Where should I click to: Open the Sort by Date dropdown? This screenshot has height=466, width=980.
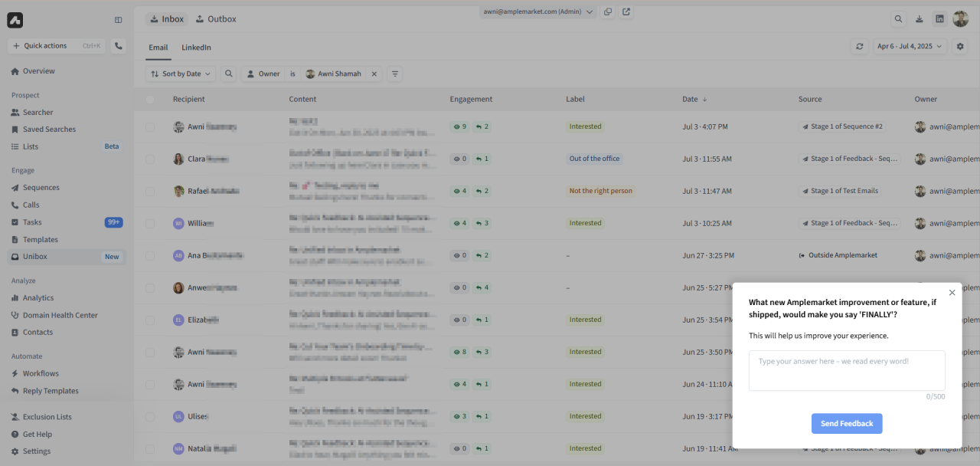180,74
